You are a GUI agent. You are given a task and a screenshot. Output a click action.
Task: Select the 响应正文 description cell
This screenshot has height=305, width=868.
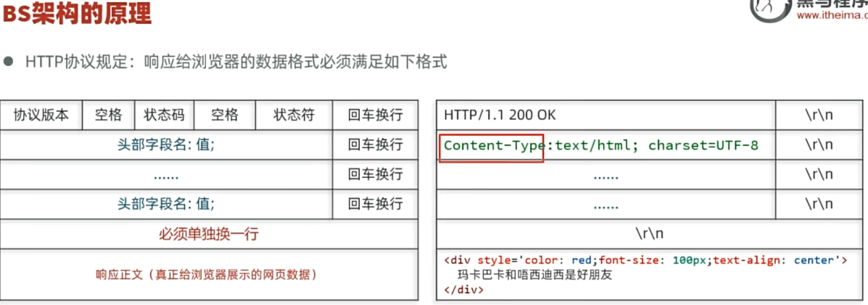(210, 274)
